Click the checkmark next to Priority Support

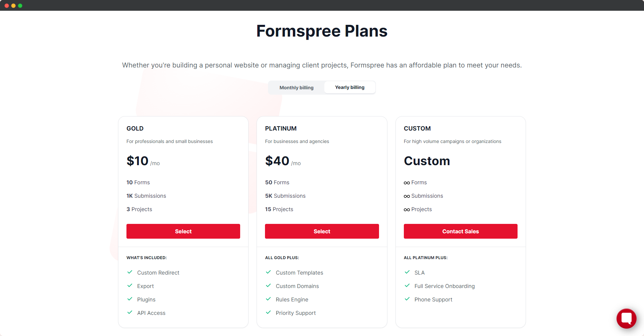point(268,313)
